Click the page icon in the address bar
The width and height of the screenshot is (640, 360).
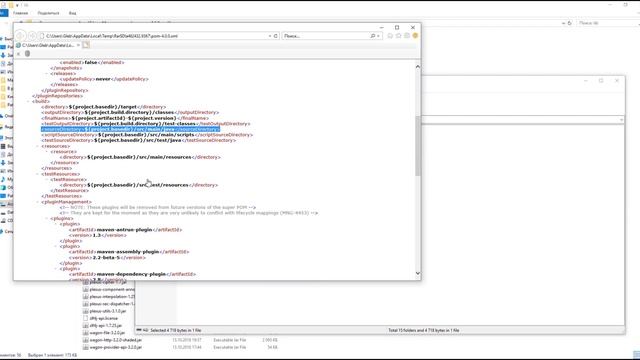click(x=41, y=36)
